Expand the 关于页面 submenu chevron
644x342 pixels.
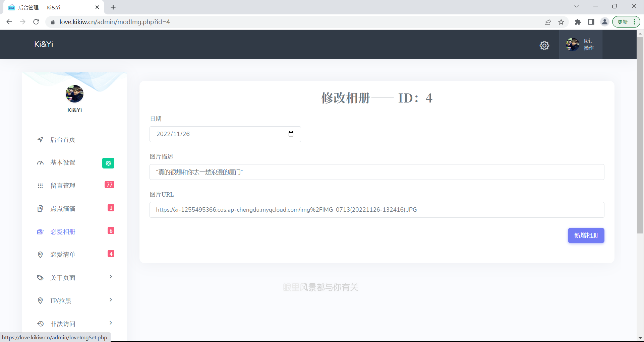111,277
